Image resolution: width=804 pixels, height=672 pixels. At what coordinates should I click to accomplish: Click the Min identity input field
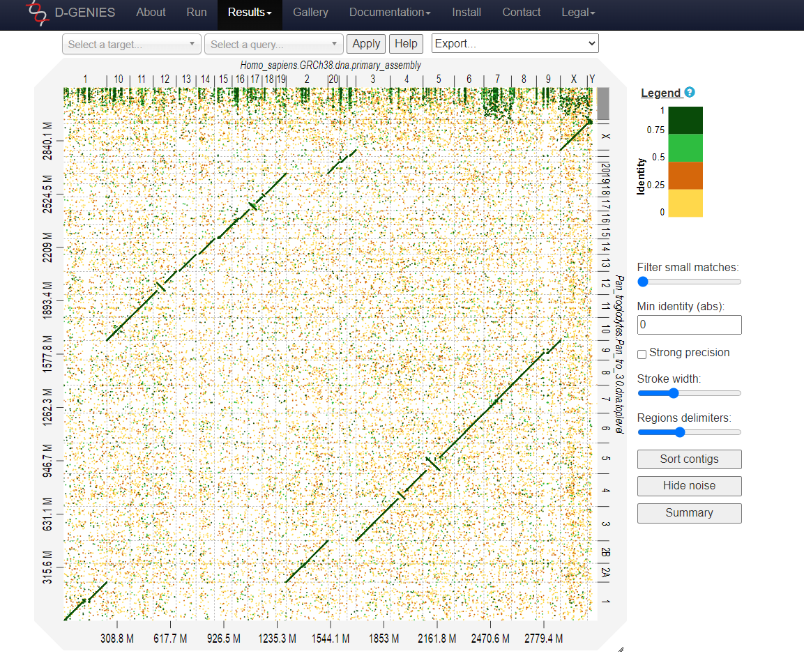(689, 325)
